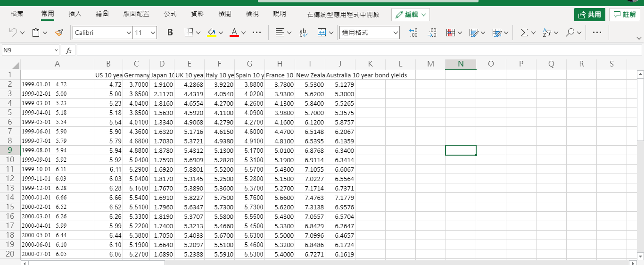Open the 檔案 menu

pos(17,14)
